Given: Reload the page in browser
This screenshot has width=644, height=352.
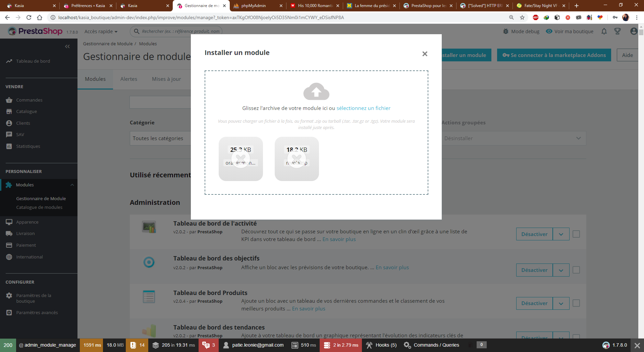Looking at the screenshot, I should click(x=29, y=17).
